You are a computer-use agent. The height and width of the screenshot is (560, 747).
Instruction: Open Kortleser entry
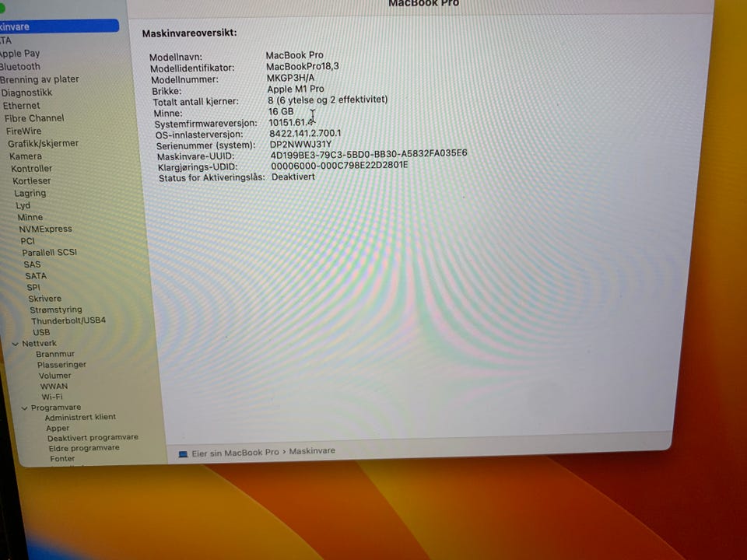point(31,181)
